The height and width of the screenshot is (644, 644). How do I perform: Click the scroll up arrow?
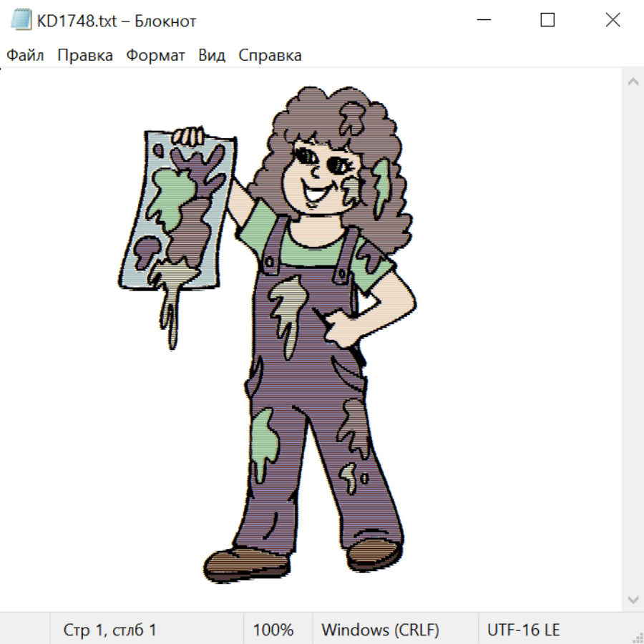coord(633,82)
